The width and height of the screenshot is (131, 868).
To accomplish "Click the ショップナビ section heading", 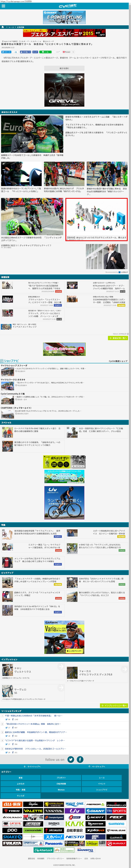I will point(9,361).
